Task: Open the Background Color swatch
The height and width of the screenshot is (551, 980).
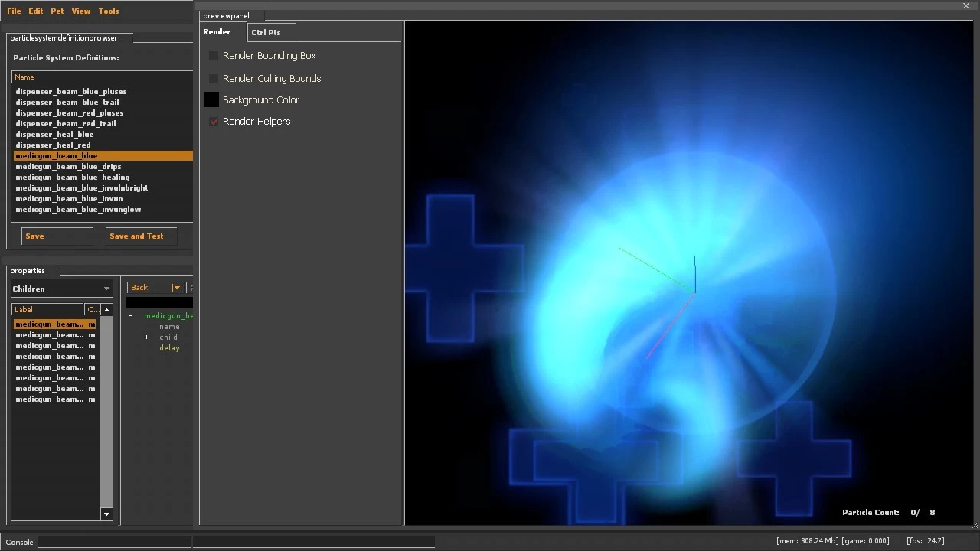Action: pos(211,100)
